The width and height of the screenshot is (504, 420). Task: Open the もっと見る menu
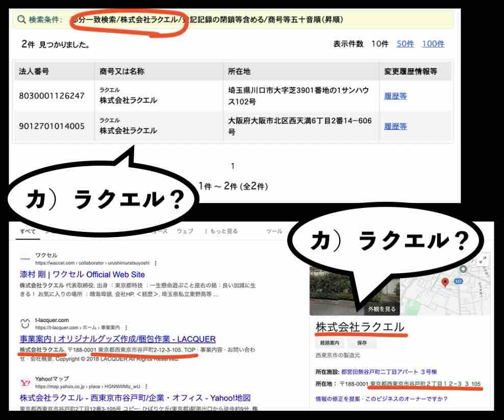click(x=221, y=231)
